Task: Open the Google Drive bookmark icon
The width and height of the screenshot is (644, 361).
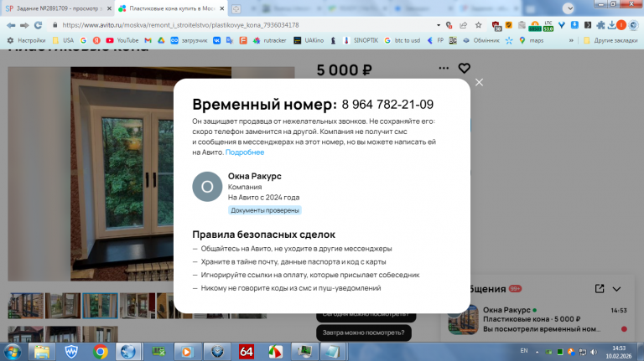Action: point(161,40)
